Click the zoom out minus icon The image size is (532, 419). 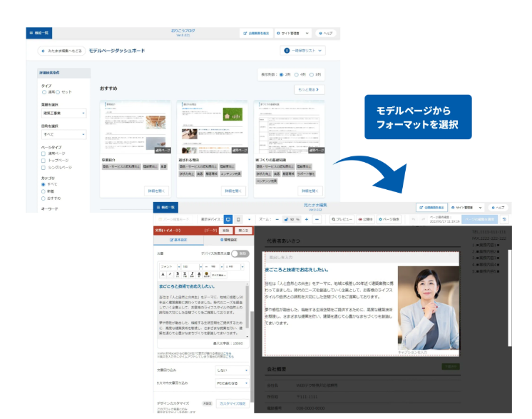point(277,219)
